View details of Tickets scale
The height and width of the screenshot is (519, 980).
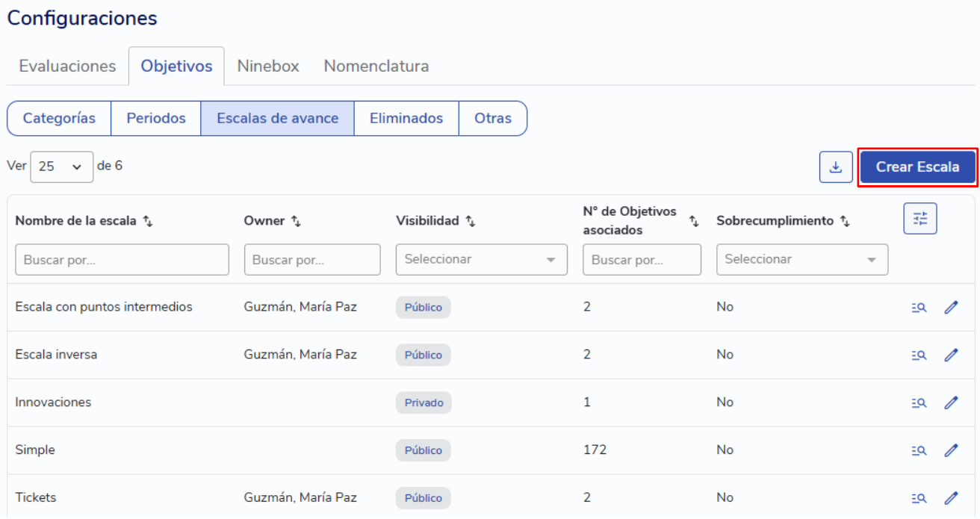[919, 498]
